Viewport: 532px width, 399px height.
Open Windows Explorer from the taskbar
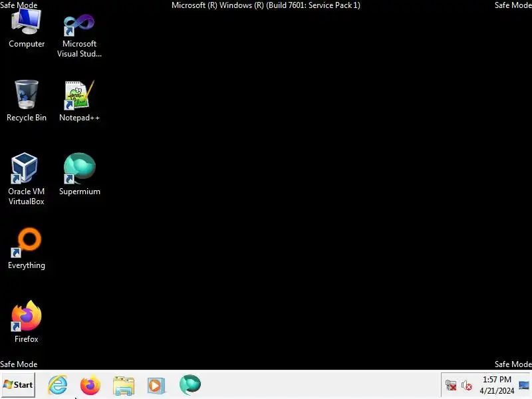pos(124,386)
